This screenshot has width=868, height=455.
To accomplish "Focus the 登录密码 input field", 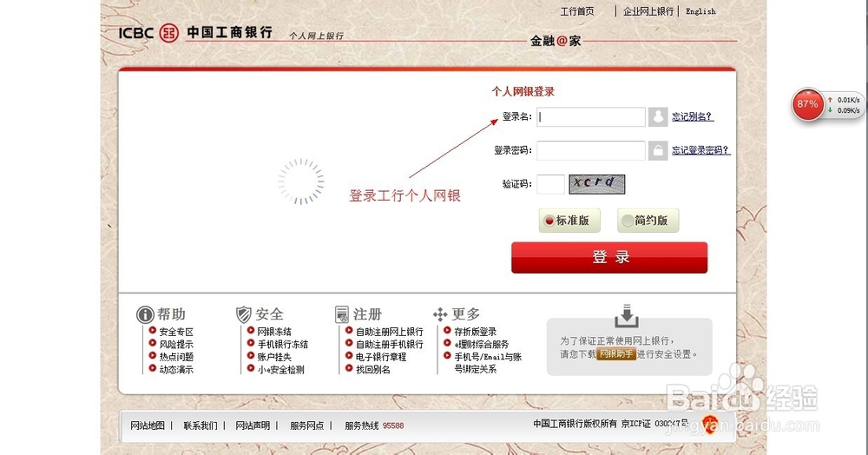I will pos(590,150).
